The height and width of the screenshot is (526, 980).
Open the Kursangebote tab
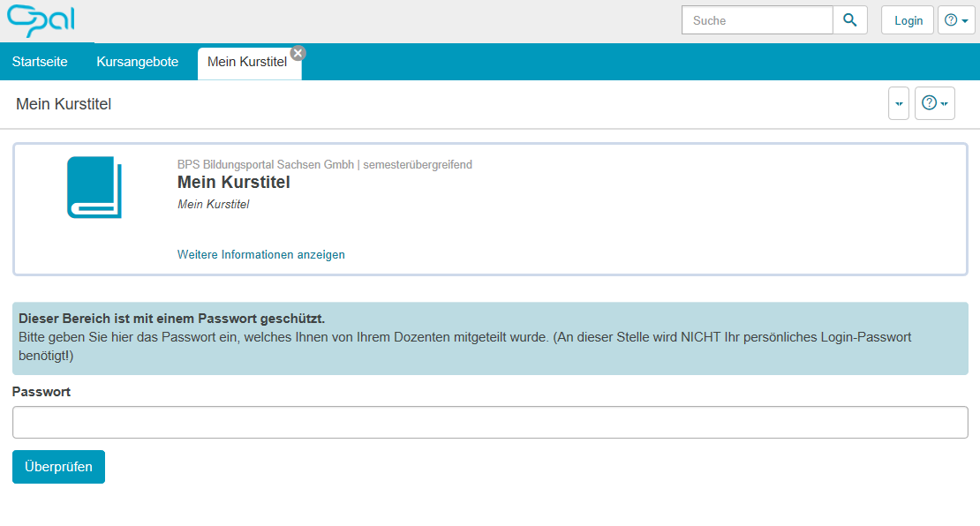[138, 62]
